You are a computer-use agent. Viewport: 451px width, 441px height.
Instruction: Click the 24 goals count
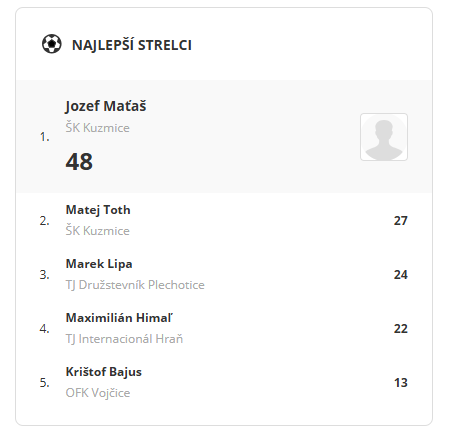(401, 275)
